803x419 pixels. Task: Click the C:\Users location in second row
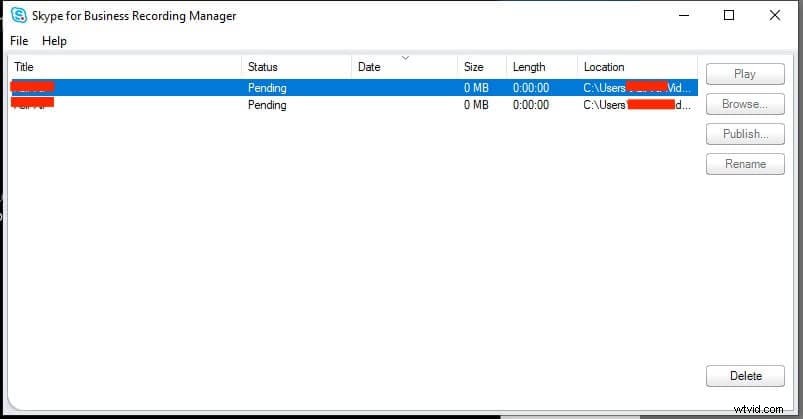pyautogui.click(x=637, y=105)
